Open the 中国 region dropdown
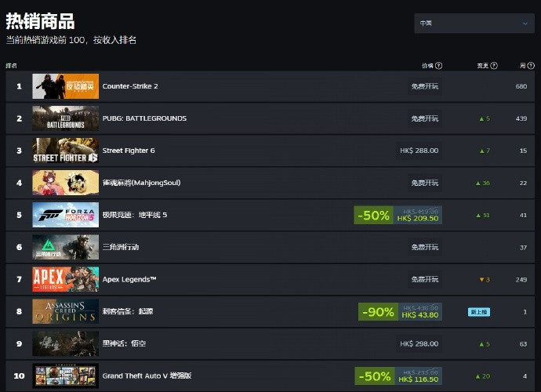541x392 pixels. pos(474,24)
